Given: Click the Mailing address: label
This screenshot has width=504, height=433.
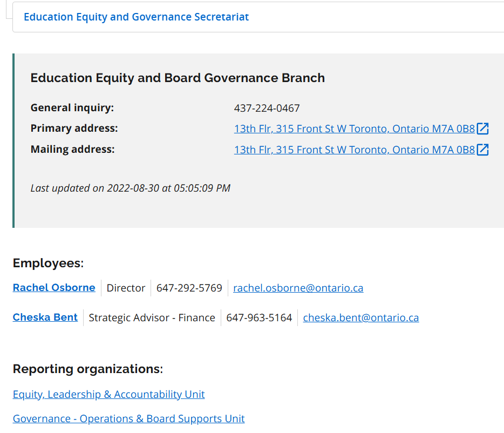Looking at the screenshot, I should 72,150.
